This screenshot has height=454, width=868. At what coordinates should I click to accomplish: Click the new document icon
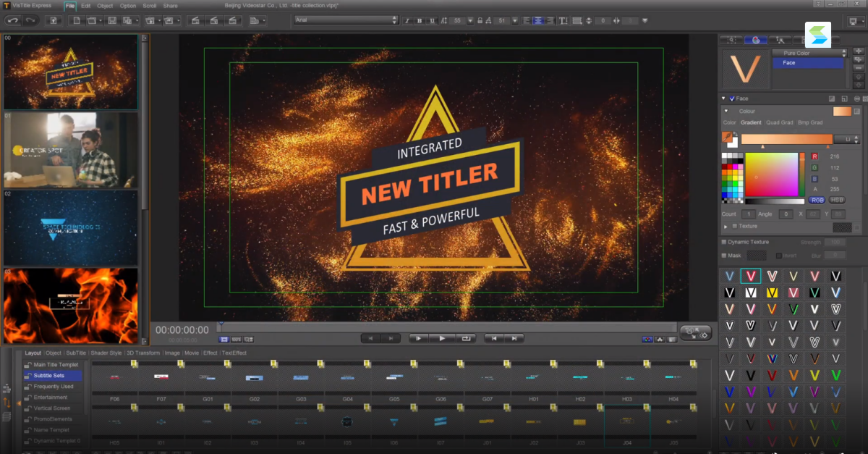pyautogui.click(x=77, y=20)
